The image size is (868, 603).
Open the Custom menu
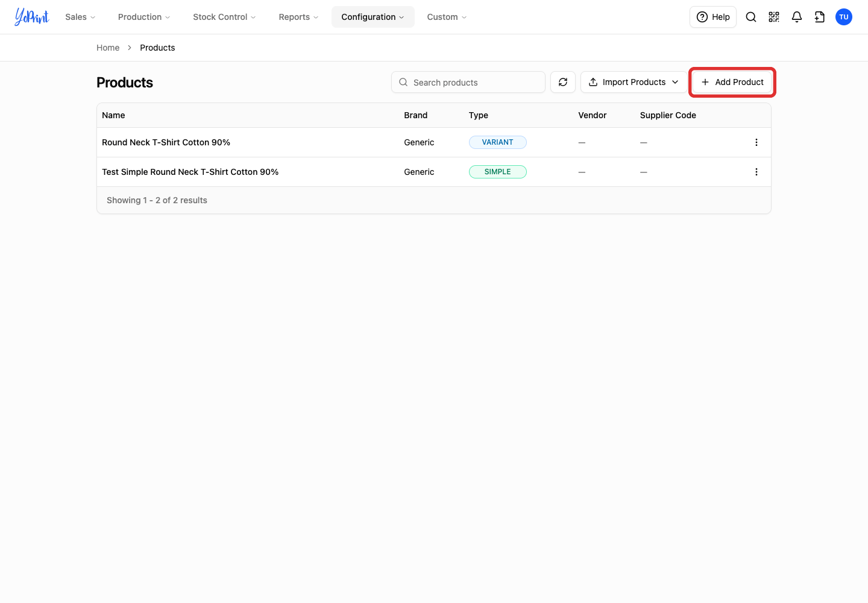(447, 17)
